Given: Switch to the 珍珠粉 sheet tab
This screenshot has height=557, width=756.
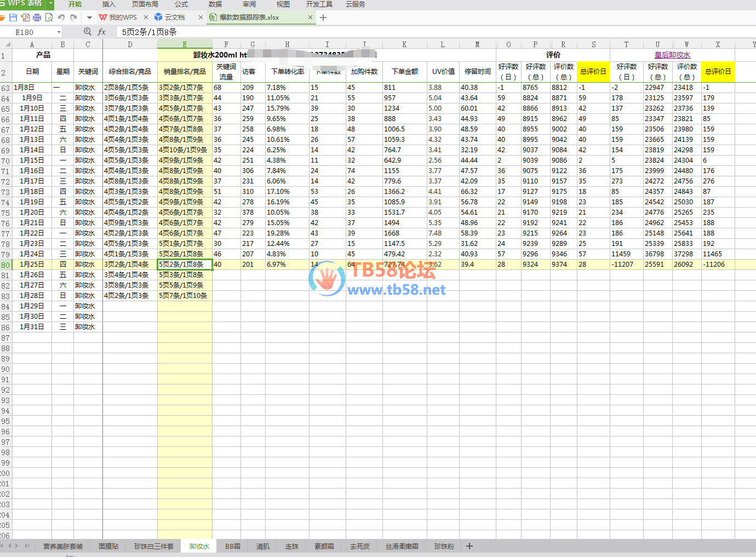Looking at the screenshot, I should pos(444,546).
